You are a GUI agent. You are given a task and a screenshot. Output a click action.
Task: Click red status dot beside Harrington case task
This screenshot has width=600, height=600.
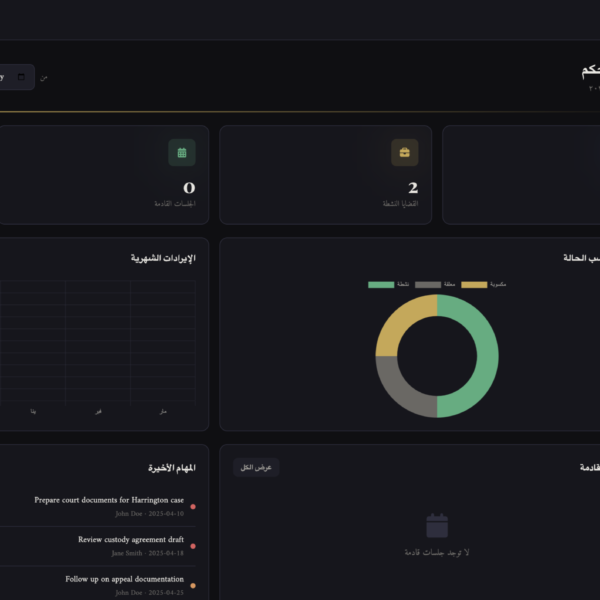pos(193,507)
